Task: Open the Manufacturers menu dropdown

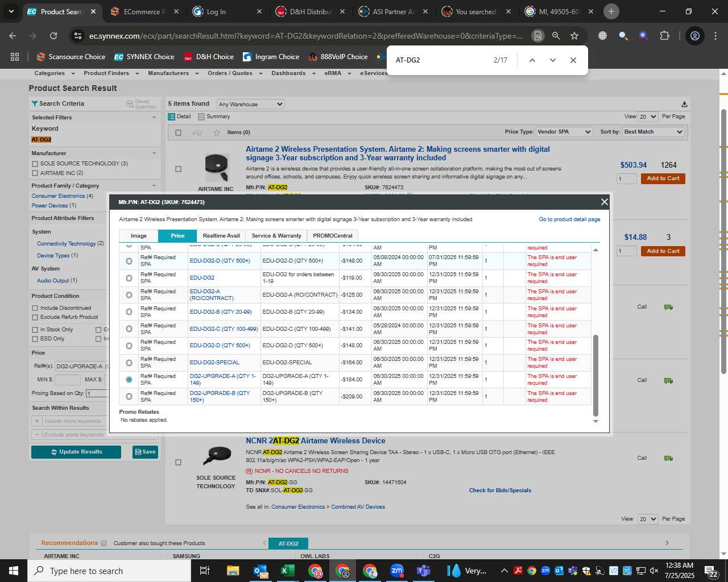Action: [x=173, y=73]
